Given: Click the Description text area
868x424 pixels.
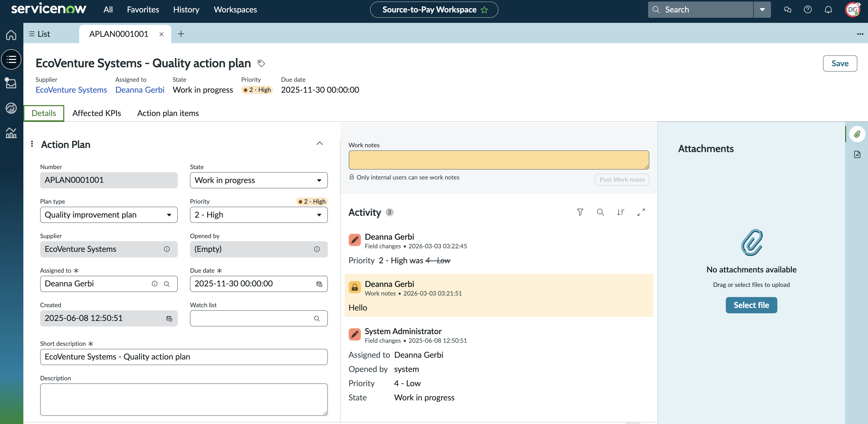Looking at the screenshot, I should 184,400.
